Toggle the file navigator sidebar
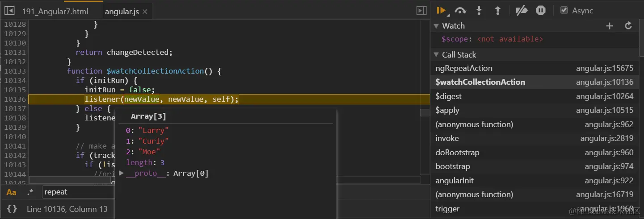Image resolution: width=644 pixels, height=219 pixels. [x=9, y=11]
